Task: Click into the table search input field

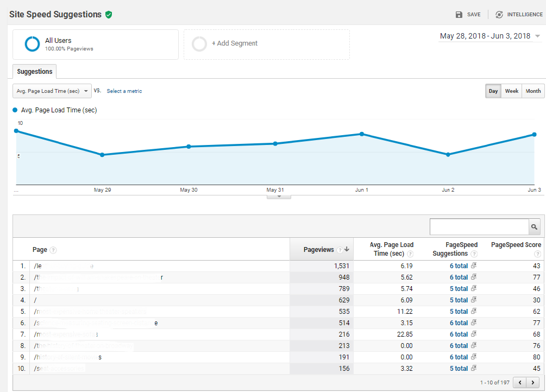Action: pos(479,227)
